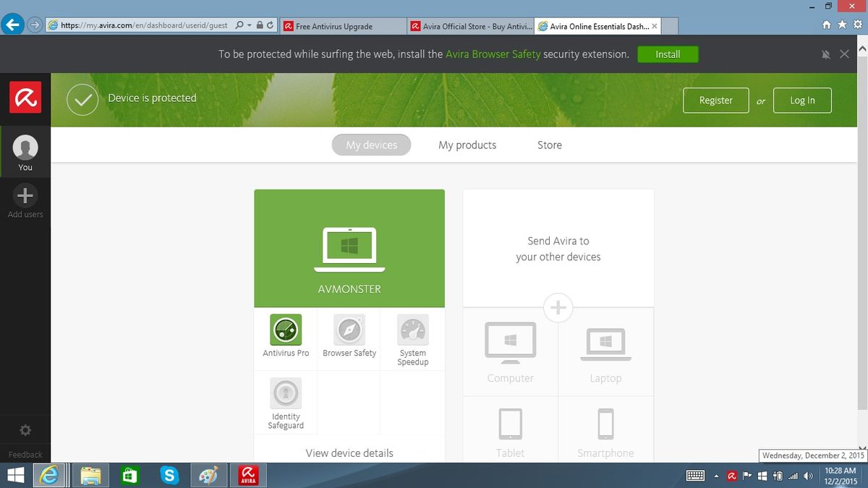Viewport: 868px width, 488px height.
Task: Dismiss the Browser Safety banner with X
Action: coord(844,54)
